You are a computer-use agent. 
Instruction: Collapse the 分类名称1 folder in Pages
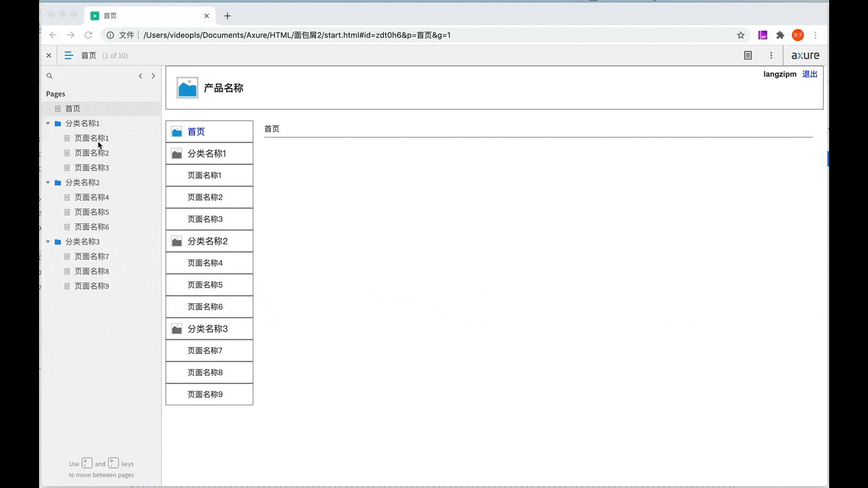pyautogui.click(x=48, y=123)
